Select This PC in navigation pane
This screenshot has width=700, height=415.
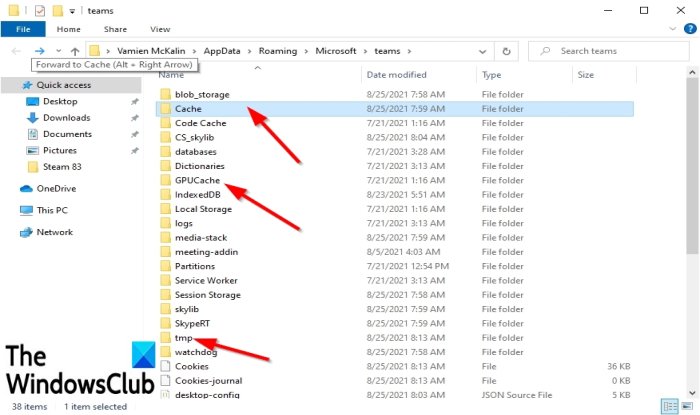(52, 210)
